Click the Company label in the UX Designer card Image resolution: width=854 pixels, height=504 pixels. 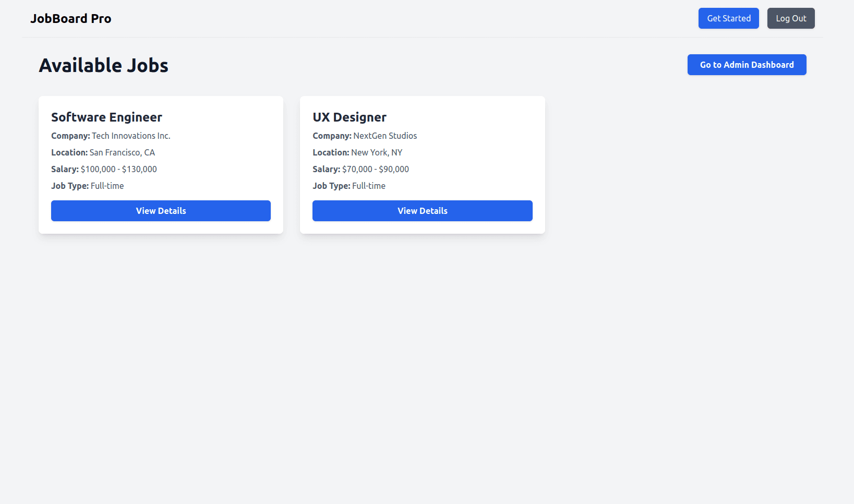[332, 136]
